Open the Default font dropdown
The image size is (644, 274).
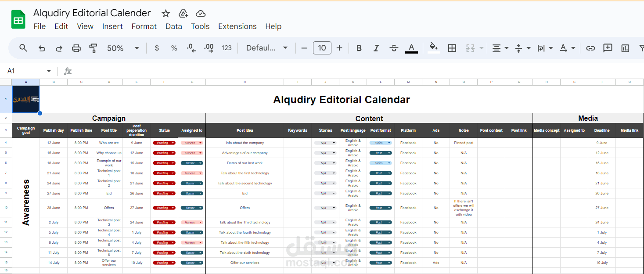(267, 48)
